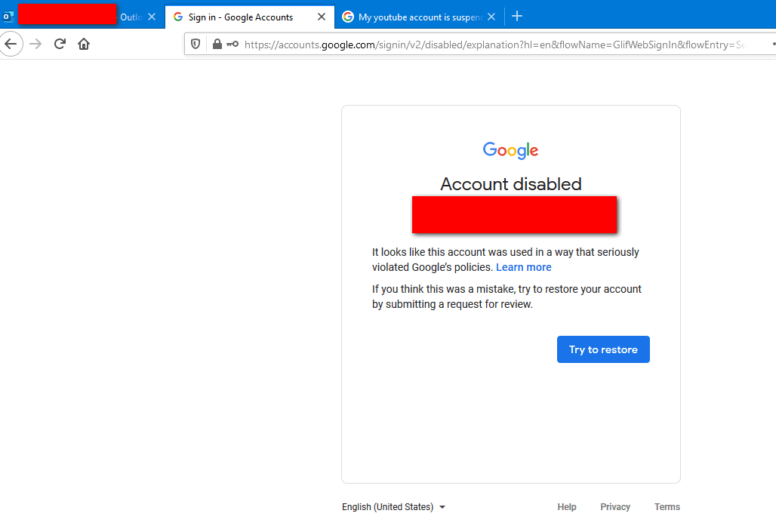Close the Sign in - Google Accounts tab
The image size is (776, 532).
pyautogui.click(x=322, y=17)
